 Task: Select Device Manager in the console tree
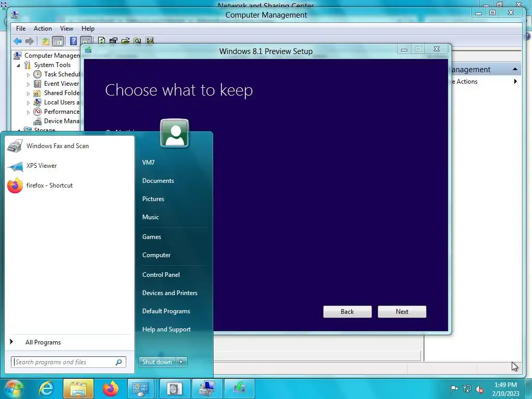point(61,121)
